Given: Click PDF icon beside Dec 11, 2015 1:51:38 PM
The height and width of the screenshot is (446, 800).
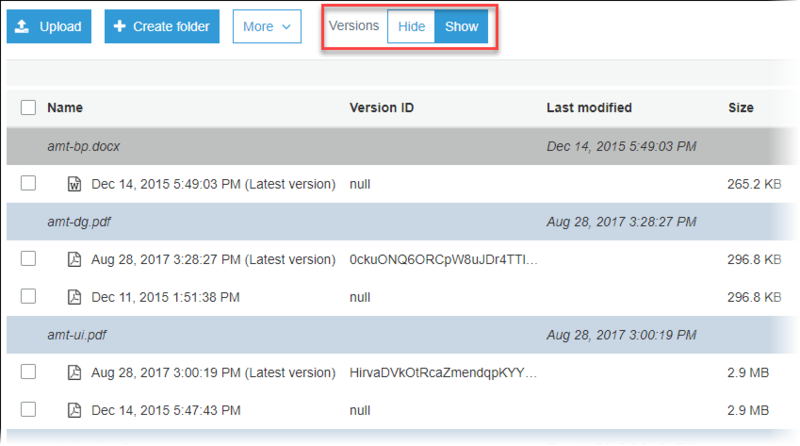Looking at the screenshot, I should [x=74, y=297].
